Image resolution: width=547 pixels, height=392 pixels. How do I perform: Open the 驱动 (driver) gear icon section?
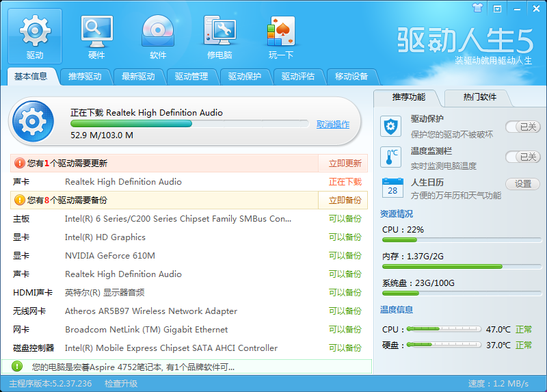[35, 37]
